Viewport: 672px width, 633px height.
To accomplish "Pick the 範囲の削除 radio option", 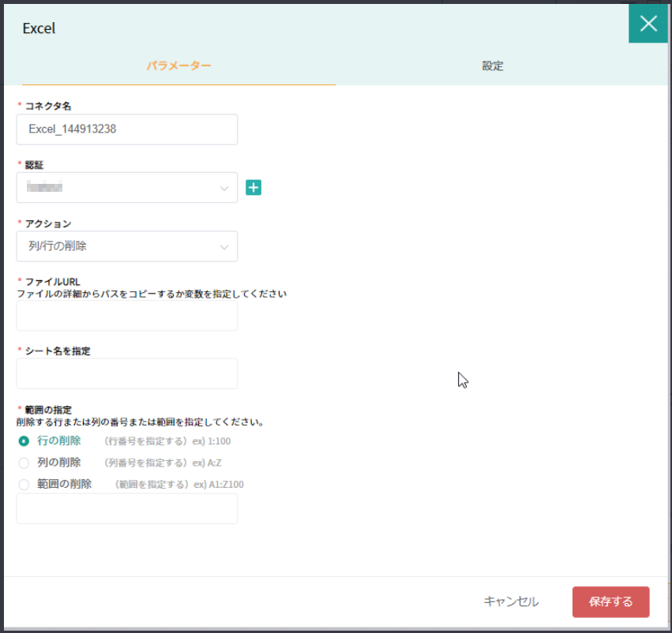I will pos(24,485).
